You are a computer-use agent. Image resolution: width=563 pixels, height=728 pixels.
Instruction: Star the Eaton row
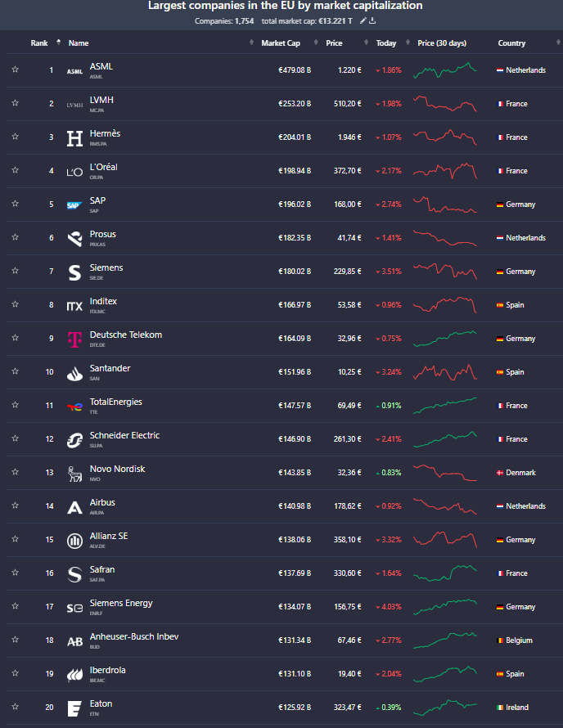tap(15, 706)
